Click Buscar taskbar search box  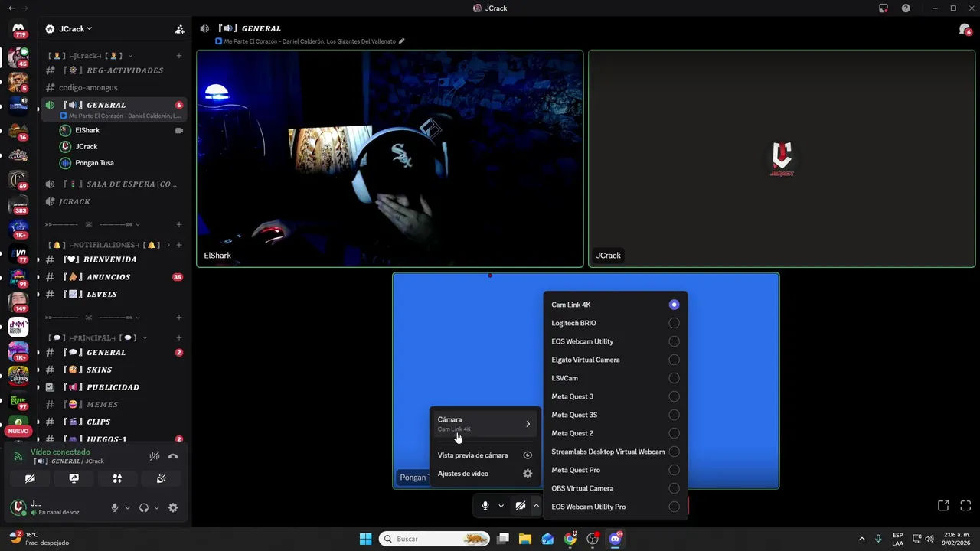pyautogui.click(x=435, y=539)
